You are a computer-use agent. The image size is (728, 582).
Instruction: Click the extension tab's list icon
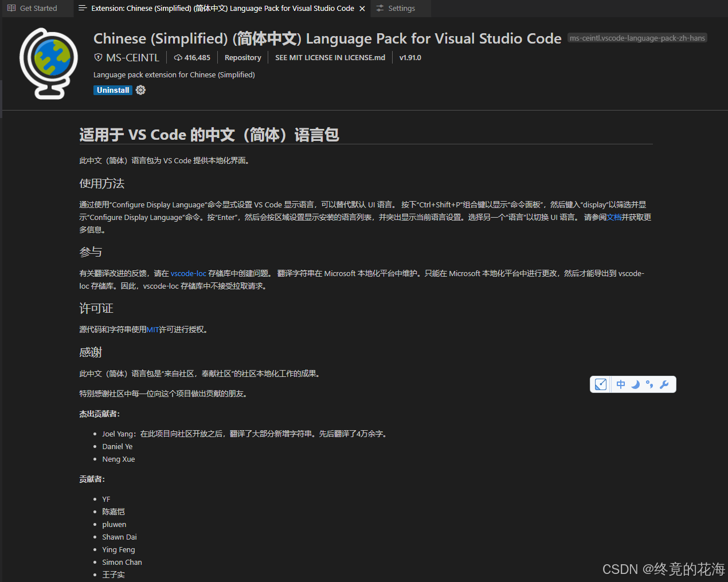pos(83,9)
